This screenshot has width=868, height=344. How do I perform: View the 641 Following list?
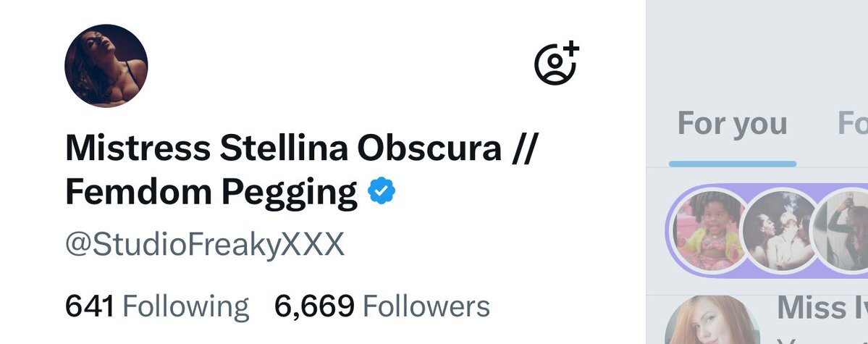coord(157,306)
